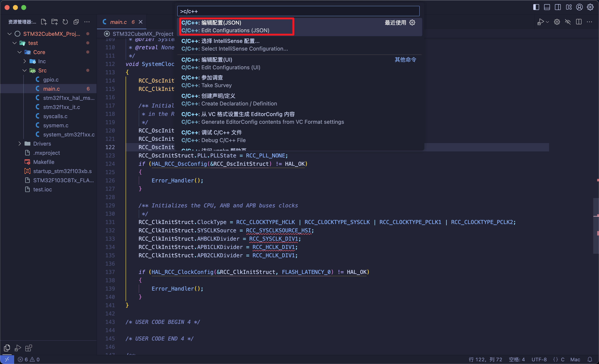This screenshot has height=364, width=599.
Task: Expand the Drivers folder
Action: tap(20, 144)
